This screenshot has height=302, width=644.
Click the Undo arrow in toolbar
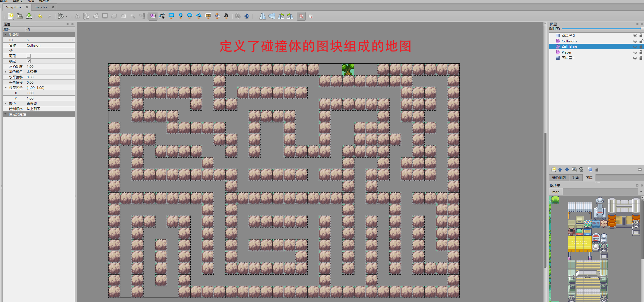40,16
